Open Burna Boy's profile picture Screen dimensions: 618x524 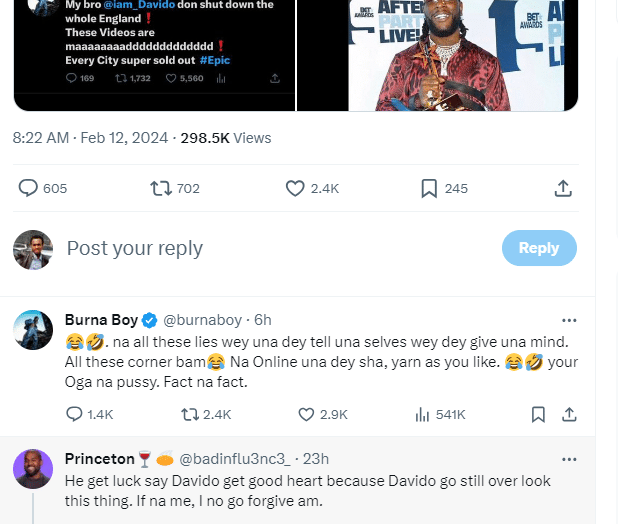[x=33, y=330]
